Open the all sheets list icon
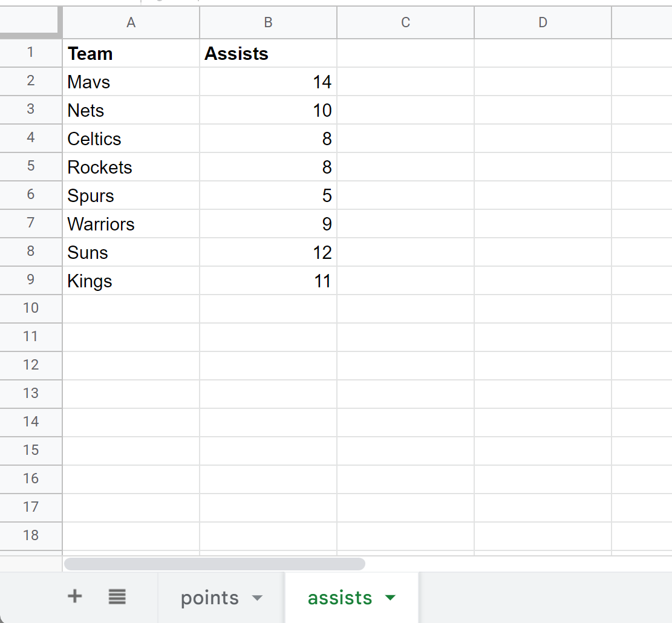Viewport: 672px width, 623px height. click(117, 596)
